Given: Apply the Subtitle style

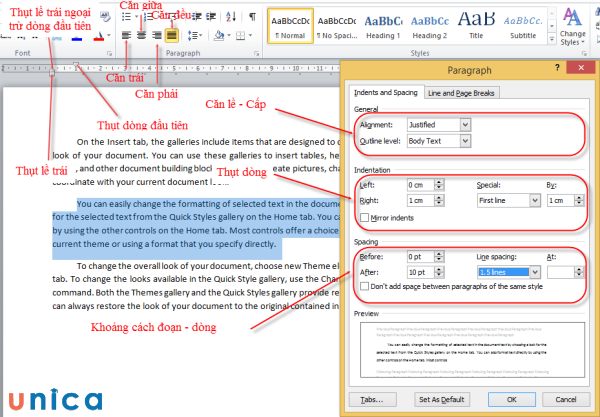Looking at the screenshot, I should (x=523, y=26).
